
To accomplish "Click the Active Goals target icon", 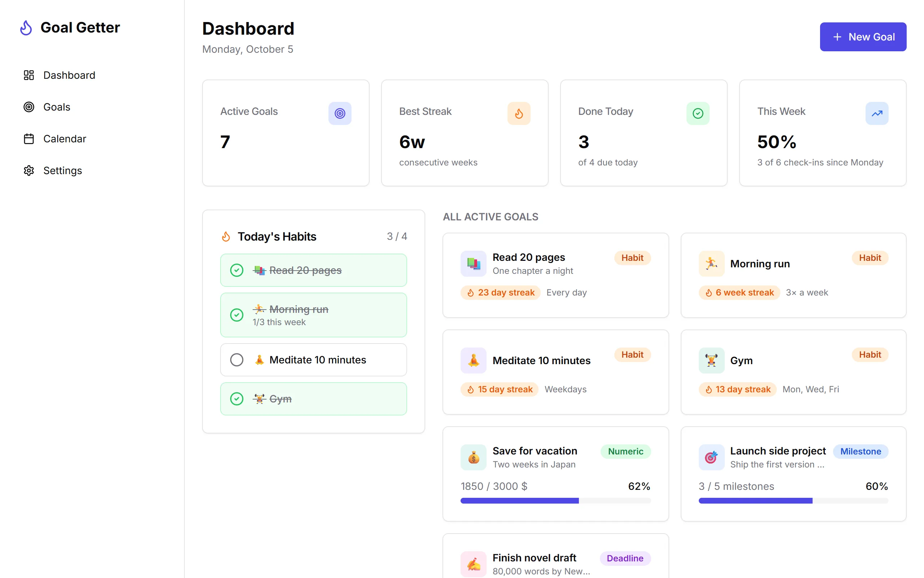I will click(x=340, y=113).
